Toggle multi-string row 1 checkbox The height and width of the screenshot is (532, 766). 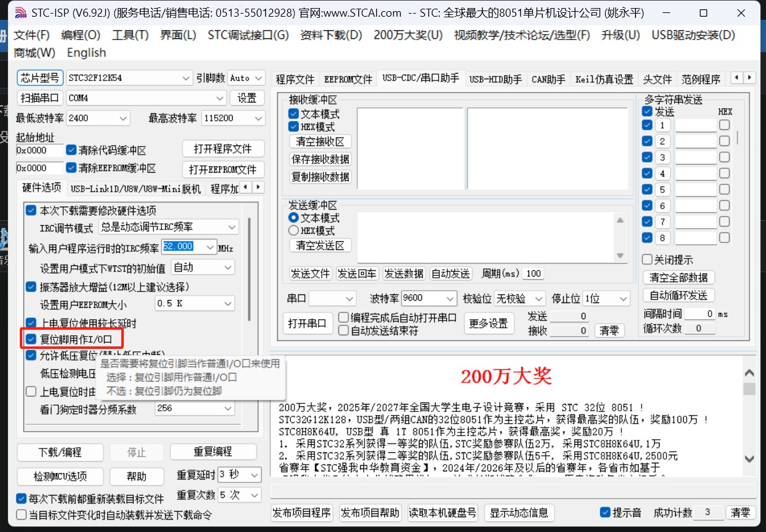click(647, 125)
